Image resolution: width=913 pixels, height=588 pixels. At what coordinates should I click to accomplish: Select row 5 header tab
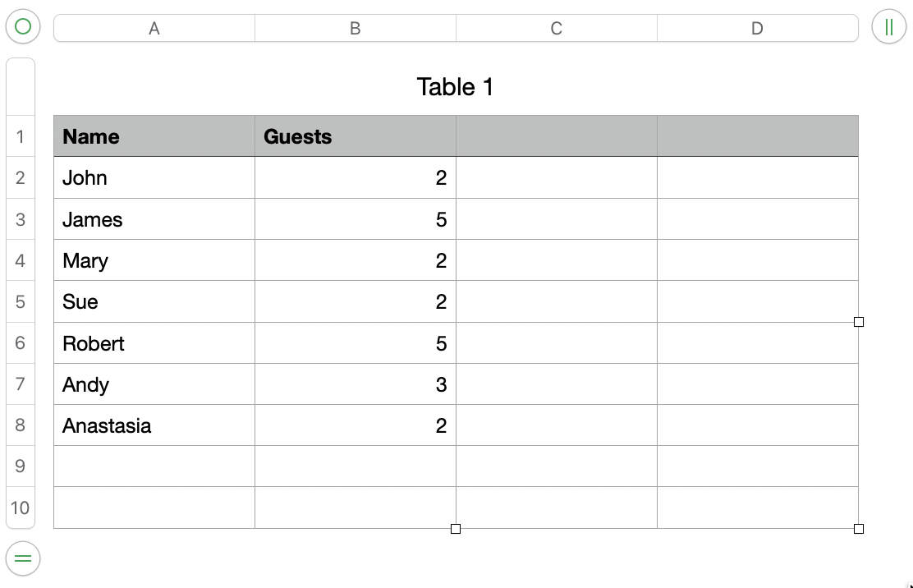[x=21, y=301]
